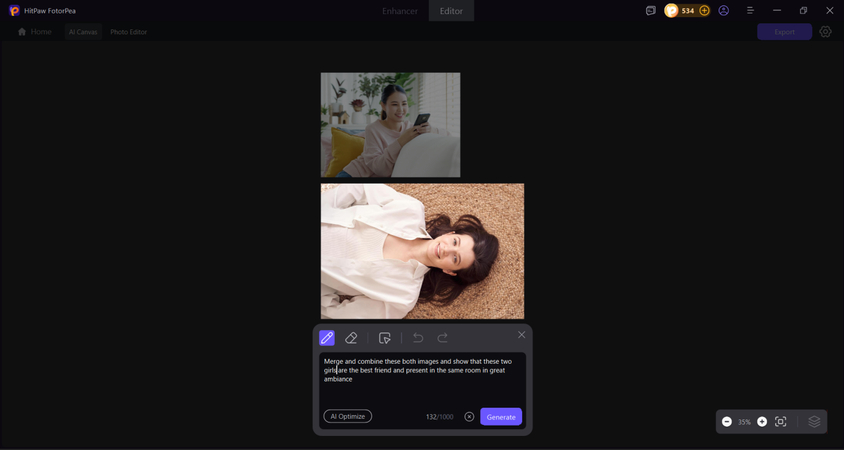Click into the prompt text box
Image resolution: width=844 pixels, height=450 pixels.
point(423,379)
